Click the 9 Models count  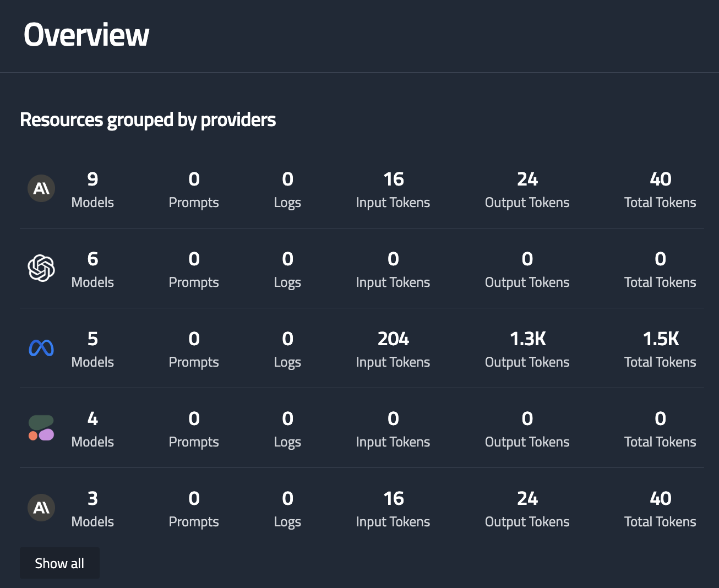click(92, 189)
